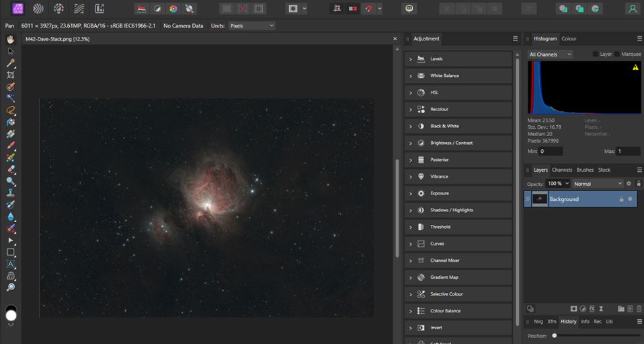The image size is (644, 344).
Task: Apply Auto Colours from toolbar
Action: (173, 9)
